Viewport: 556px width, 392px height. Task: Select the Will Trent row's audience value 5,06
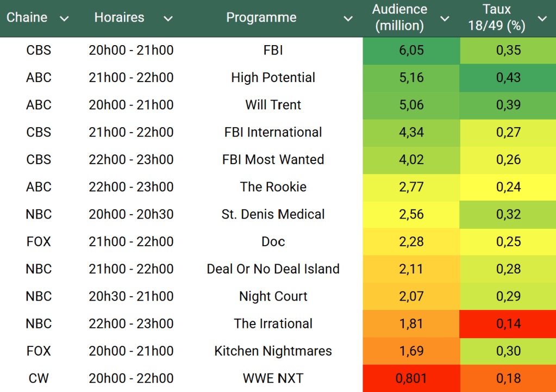coord(411,105)
